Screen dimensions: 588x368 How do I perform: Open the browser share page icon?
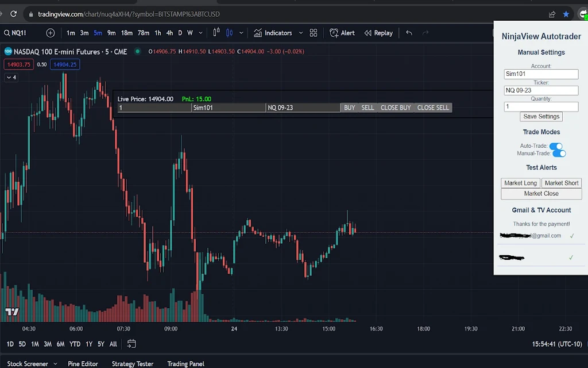(552, 14)
